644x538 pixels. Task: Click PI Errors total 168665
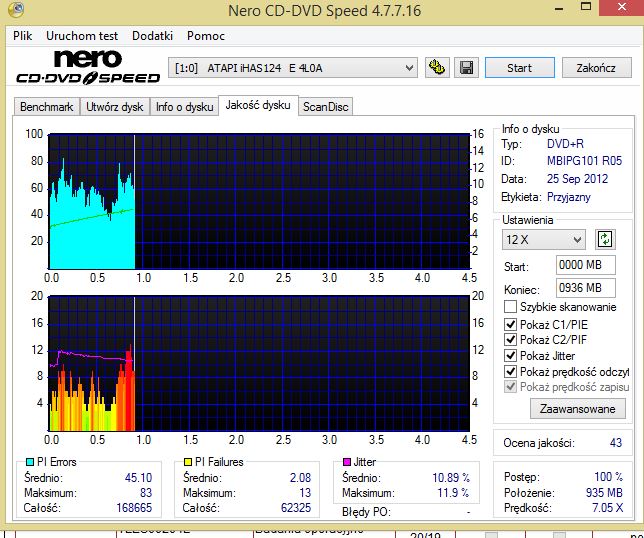pos(134,508)
